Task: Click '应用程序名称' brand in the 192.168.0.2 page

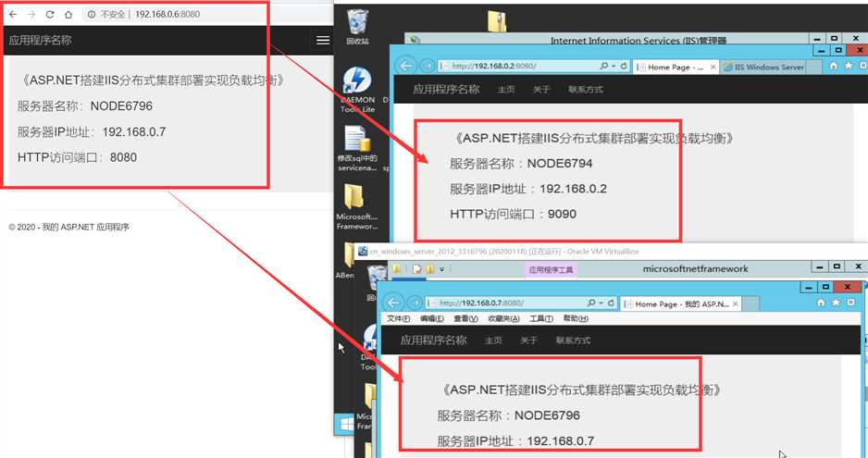Action: point(446,89)
